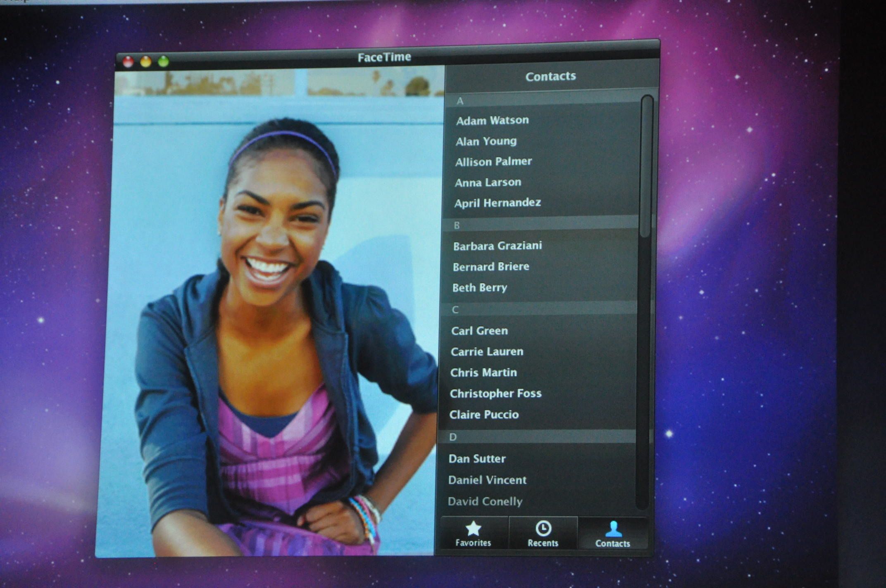Click the section header letter A
Viewport: 886px width, 588px height.
tap(460, 101)
